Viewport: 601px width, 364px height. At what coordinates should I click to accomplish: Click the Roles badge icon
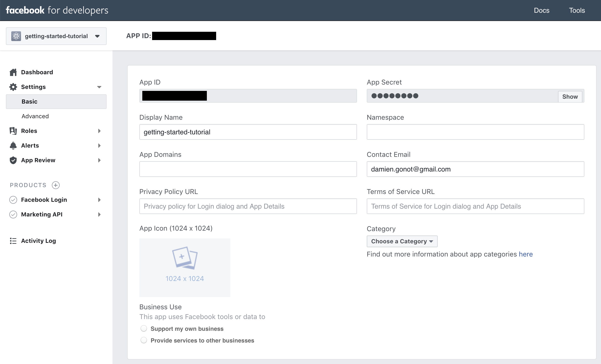[13, 131]
